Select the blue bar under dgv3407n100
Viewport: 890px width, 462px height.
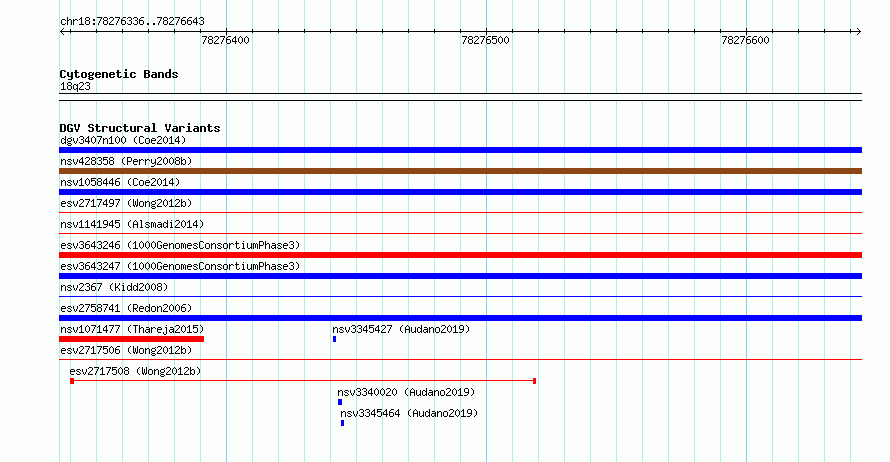pos(460,150)
